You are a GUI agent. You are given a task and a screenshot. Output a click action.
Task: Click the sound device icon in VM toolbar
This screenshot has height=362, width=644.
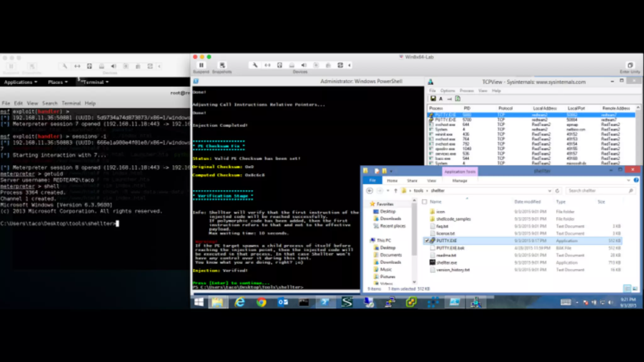pos(303,65)
